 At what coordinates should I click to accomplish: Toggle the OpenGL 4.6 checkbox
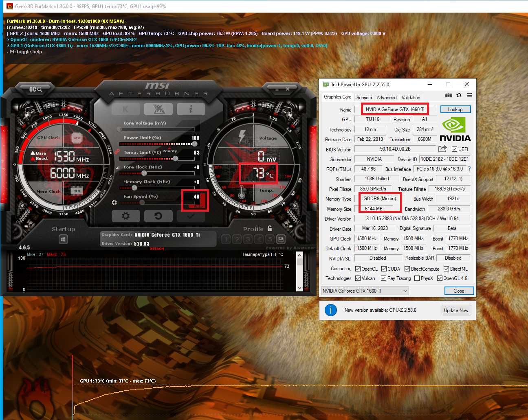pyautogui.click(x=440, y=278)
